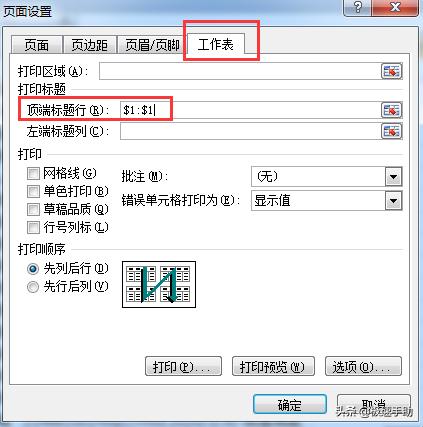The height and width of the screenshot is (427, 423).
Task: Open the 页边距 tab
Action: 89,45
